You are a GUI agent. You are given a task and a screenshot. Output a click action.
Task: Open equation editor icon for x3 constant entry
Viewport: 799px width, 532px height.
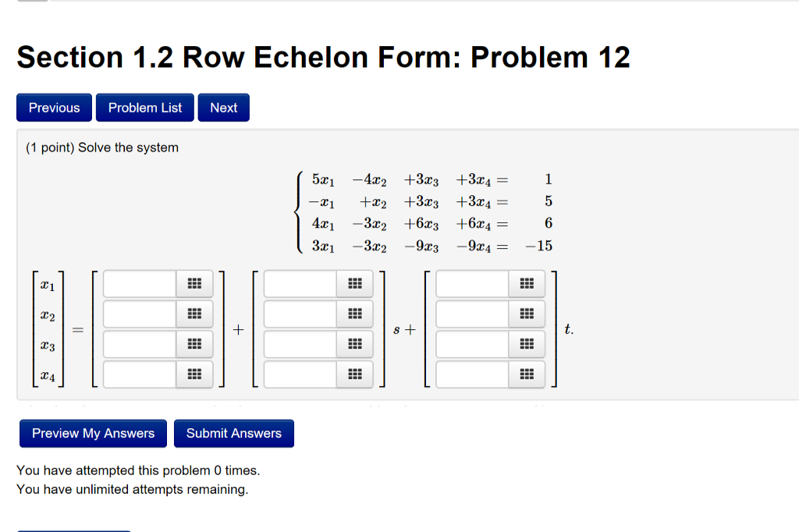(194, 344)
